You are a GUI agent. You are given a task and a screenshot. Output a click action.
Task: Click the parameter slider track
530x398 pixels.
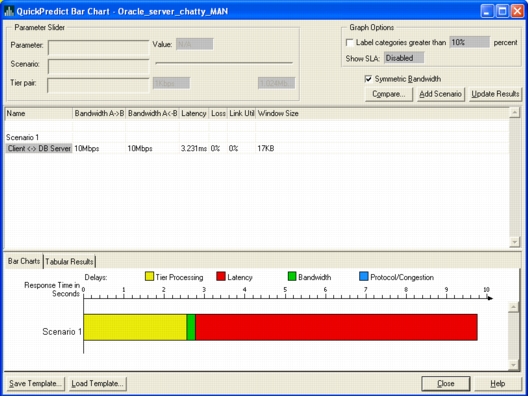(x=224, y=63)
